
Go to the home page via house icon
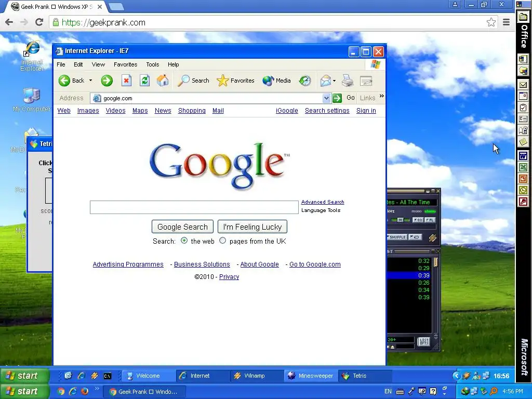click(x=163, y=81)
